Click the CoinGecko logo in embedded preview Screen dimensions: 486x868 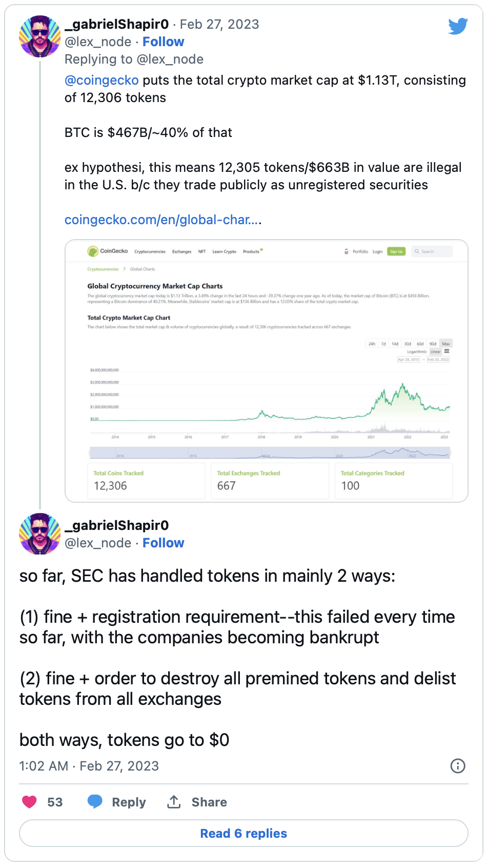point(108,251)
